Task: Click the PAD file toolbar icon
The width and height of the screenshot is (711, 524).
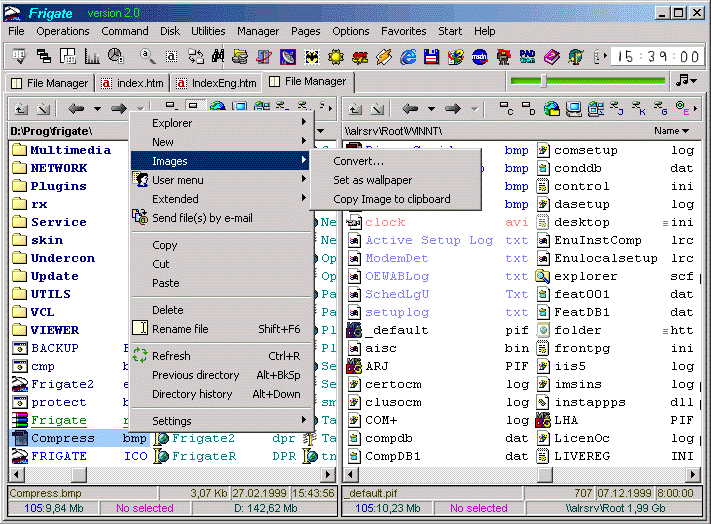Action: (x=527, y=57)
